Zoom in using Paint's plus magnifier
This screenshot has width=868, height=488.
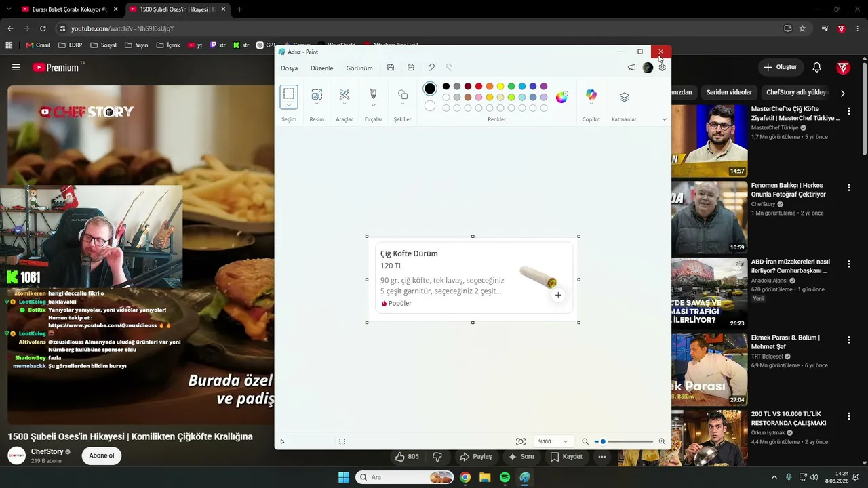(662, 441)
